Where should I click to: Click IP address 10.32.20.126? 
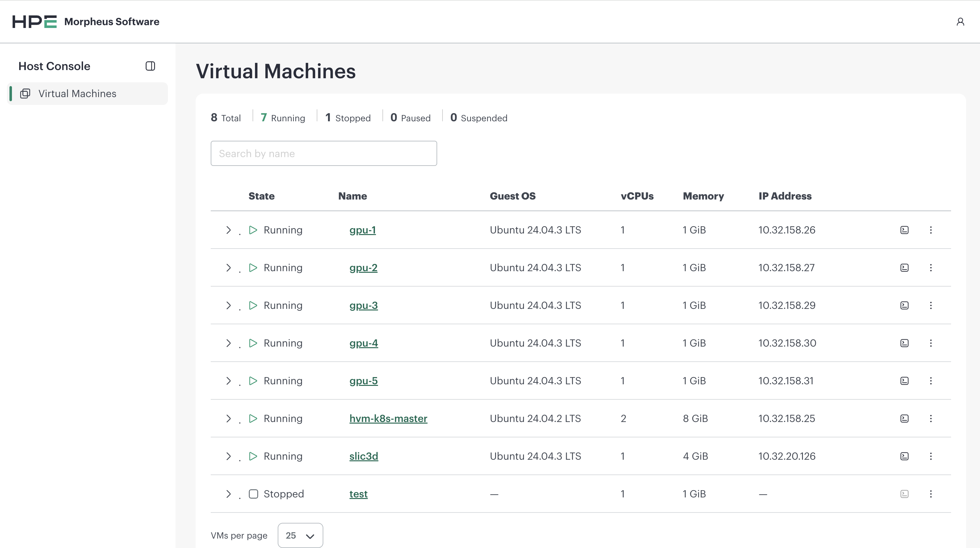[x=787, y=456]
